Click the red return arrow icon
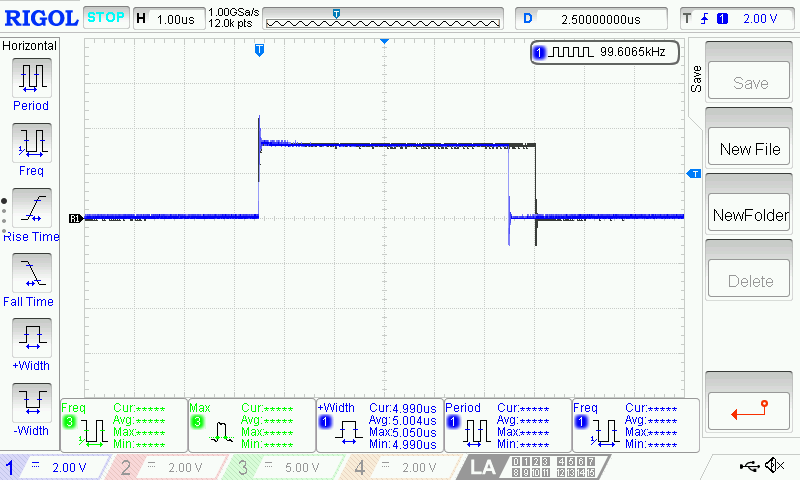The width and height of the screenshot is (800, 480). [x=749, y=408]
